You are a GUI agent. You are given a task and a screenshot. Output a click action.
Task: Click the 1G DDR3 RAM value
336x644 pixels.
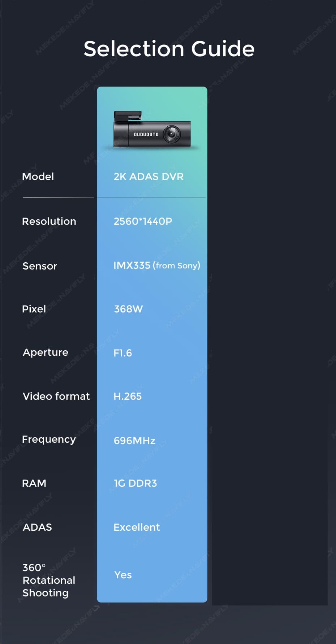[135, 483]
